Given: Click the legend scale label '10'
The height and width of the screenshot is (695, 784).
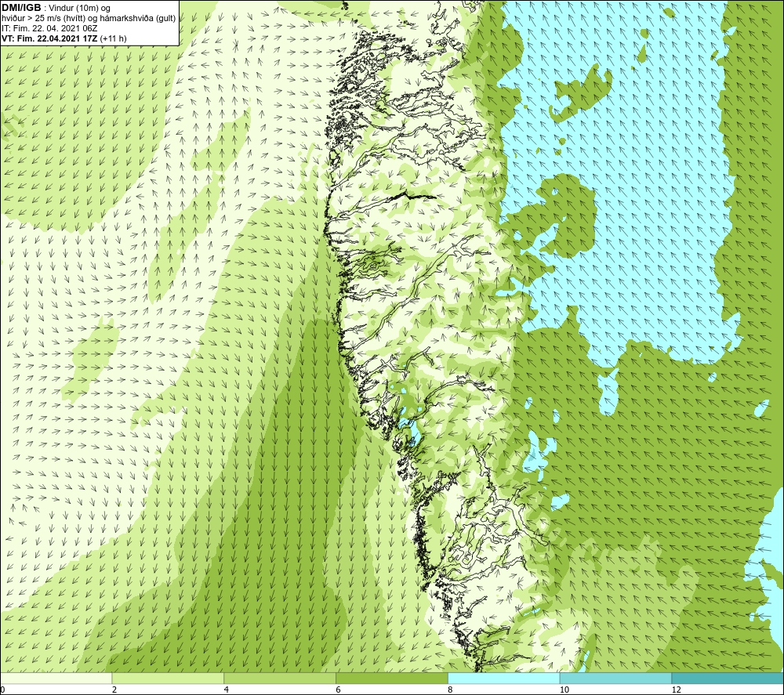Looking at the screenshot, I should tap(564, 690).
